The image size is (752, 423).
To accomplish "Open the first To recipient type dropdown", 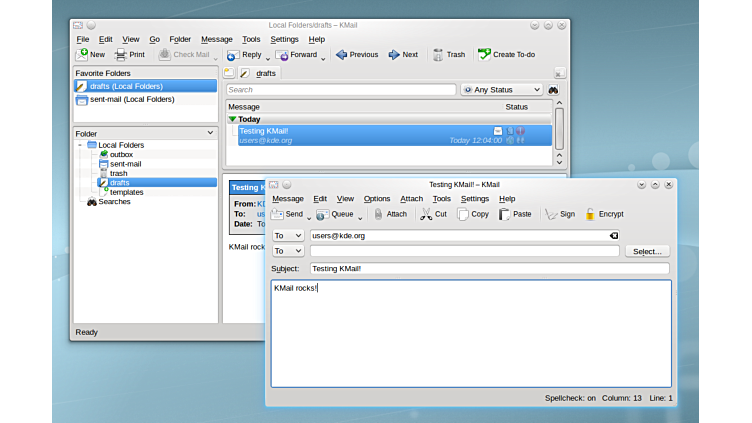I will point(288,236).
